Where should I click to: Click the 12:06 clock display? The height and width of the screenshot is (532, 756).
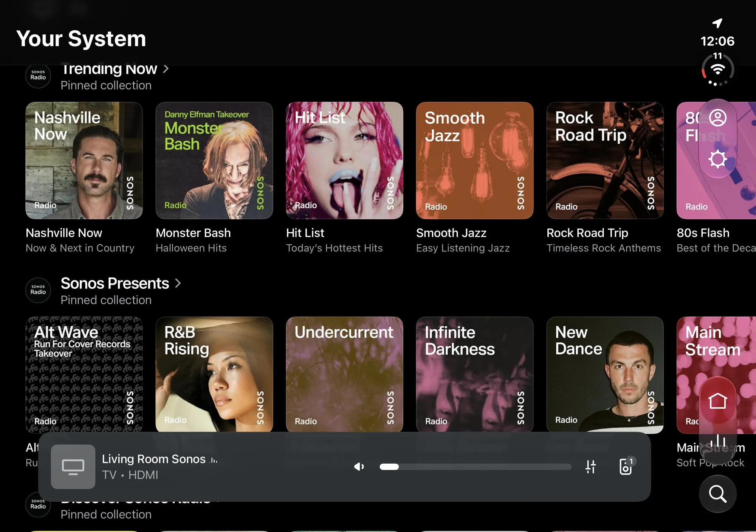pos(717,41)
